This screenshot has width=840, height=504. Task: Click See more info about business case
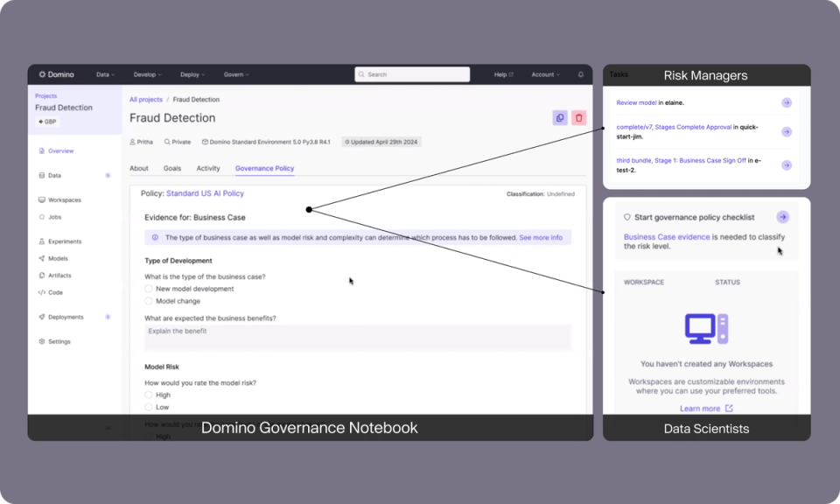542,236
